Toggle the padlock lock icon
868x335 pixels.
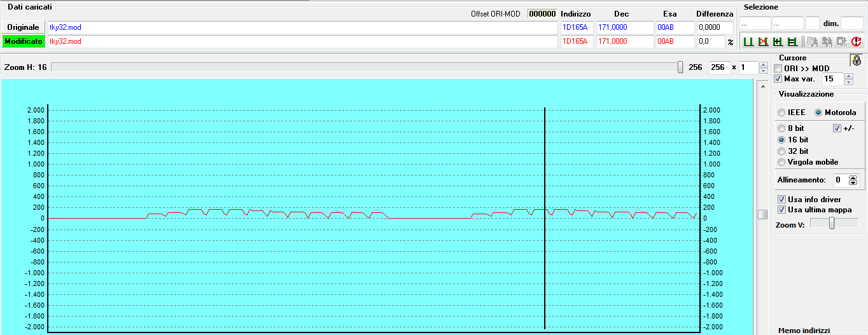(x=857, y=60)
